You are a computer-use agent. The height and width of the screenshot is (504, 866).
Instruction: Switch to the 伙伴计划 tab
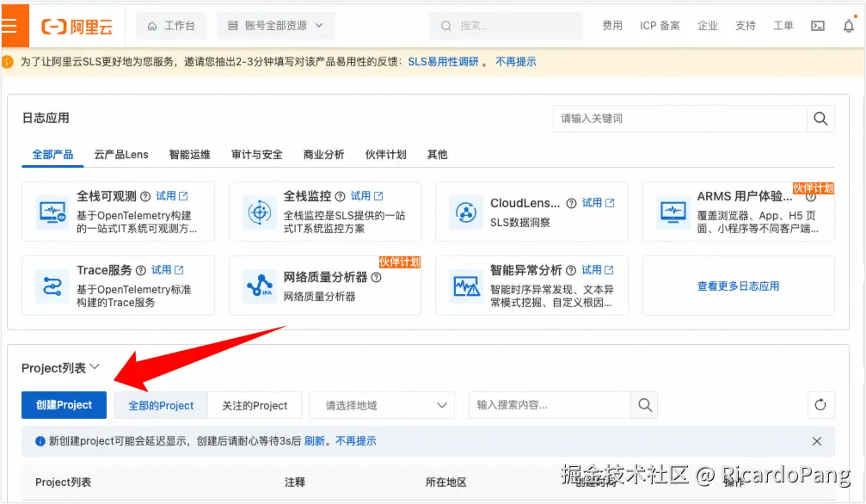[385, 155]
